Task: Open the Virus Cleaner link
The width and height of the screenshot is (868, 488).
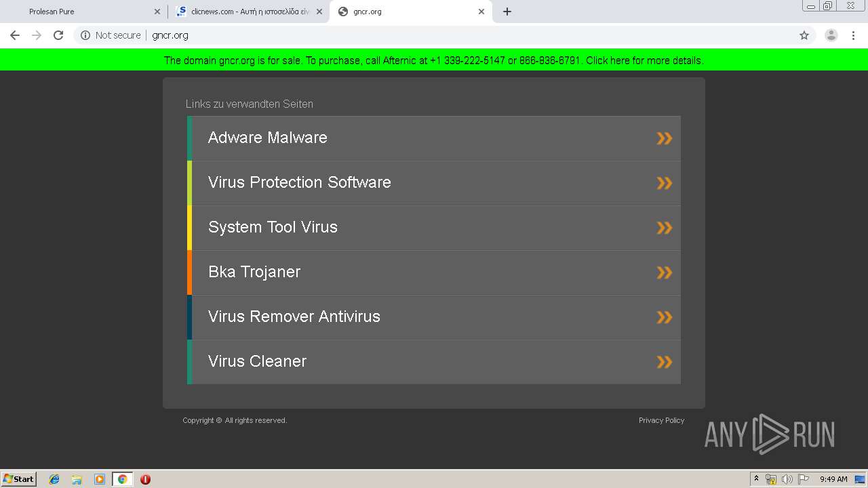Action: 434,362
